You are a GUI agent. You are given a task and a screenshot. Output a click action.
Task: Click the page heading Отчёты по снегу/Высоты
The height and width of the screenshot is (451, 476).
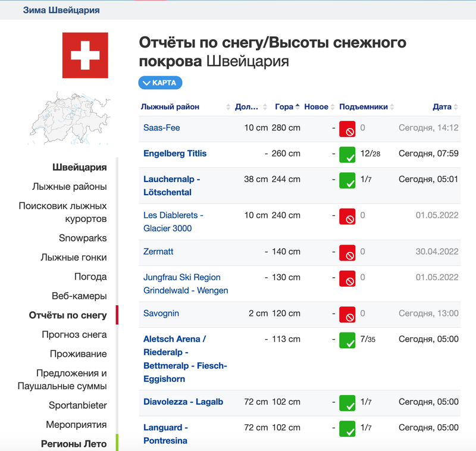click(x=273, y=52)
